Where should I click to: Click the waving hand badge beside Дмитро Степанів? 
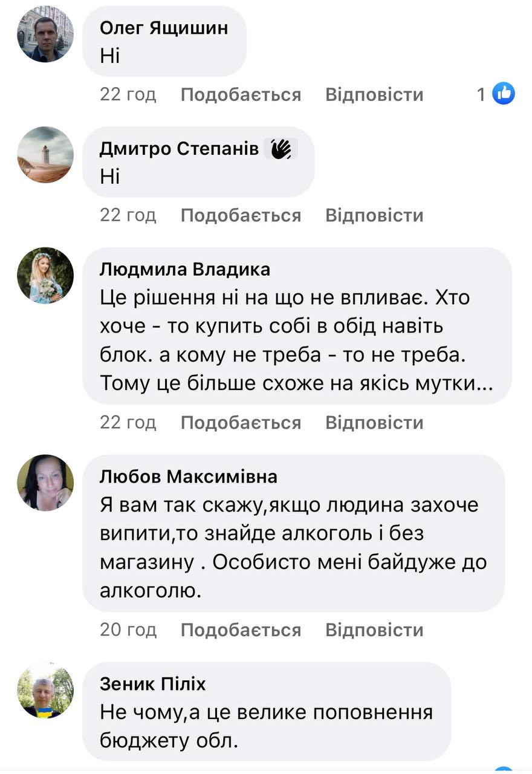[281, 149]
